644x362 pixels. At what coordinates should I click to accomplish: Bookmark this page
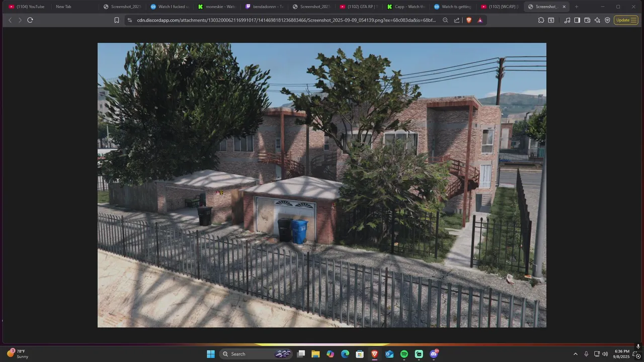click(117, 20)
